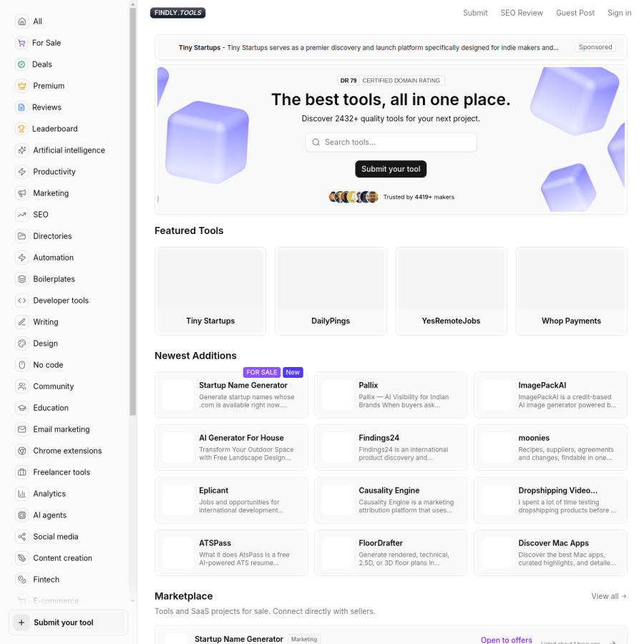Viewport: 644px width, 644px height.
Task: Click the sidebar vertical scrollbar
Action: click(x=132, y=212)
